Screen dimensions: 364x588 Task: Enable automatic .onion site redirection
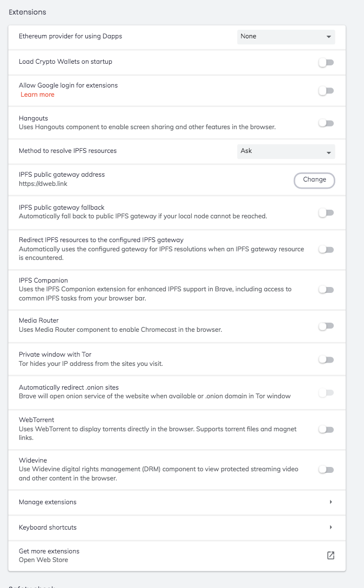(x=326, y=392)
